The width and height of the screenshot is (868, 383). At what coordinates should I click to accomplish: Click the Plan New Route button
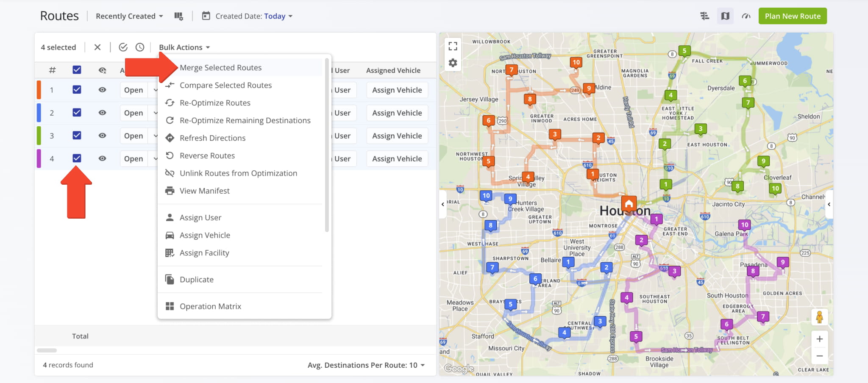(792, 16)
